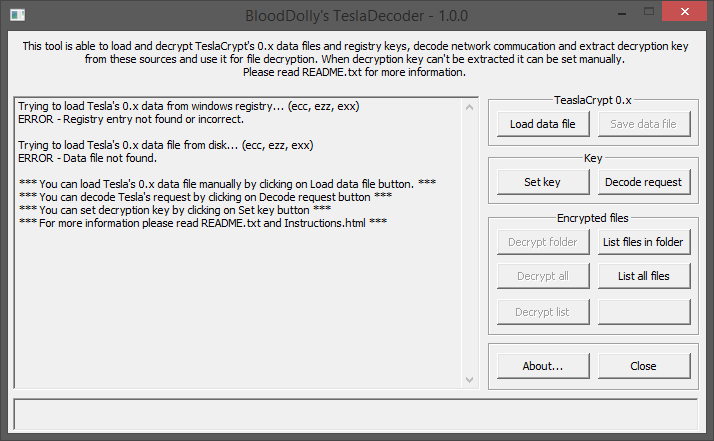This screenshot has height=441, width=714.
Task: Click the TeslaDecoder app icon in title bar
Action: pos(17,15)
